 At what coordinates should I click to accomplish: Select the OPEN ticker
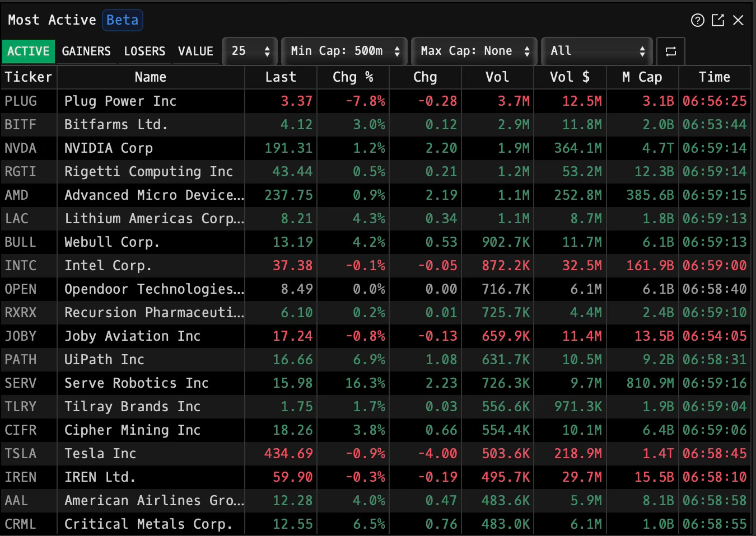21,289
